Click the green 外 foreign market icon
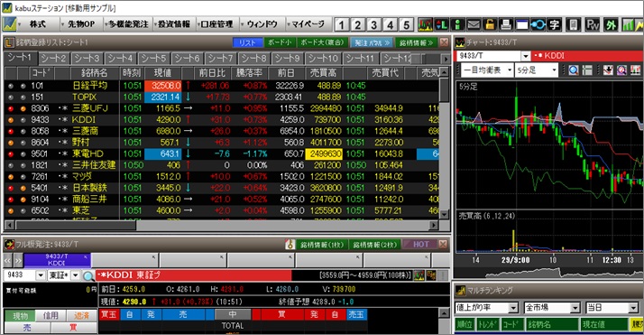Viewport: 644px width, 335px height. point(611,24)
